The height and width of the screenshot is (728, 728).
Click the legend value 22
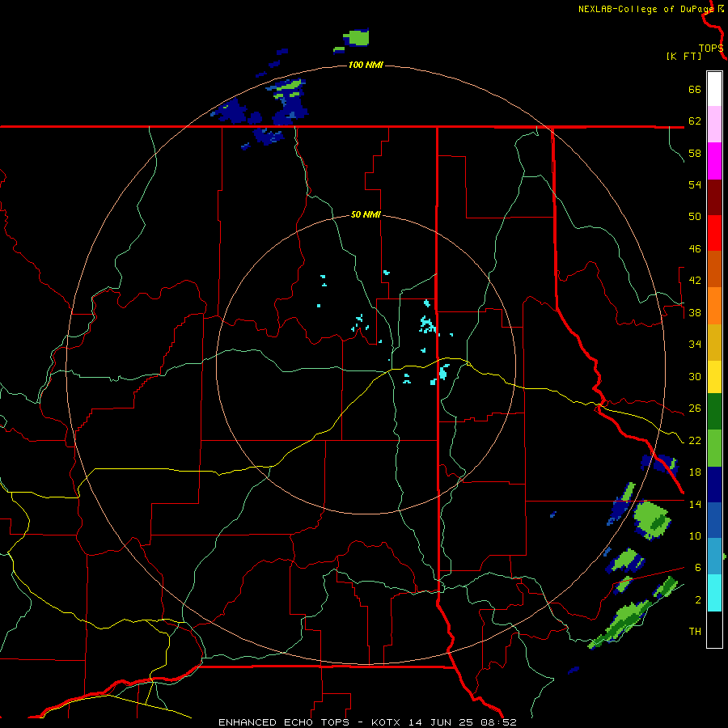tap(695, 440)
